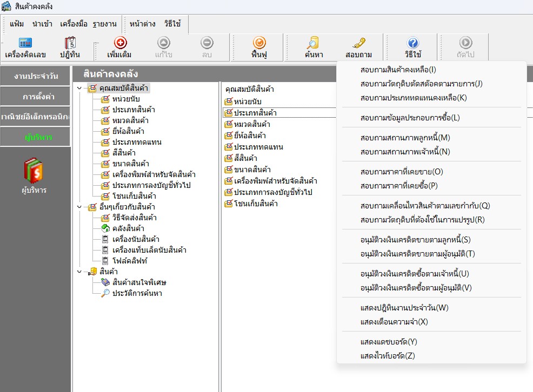The height and width of the screenshot is (392, 533).
Task: Select ประเภทสินค้า in the left tree
Action: [x=134, y=110]
